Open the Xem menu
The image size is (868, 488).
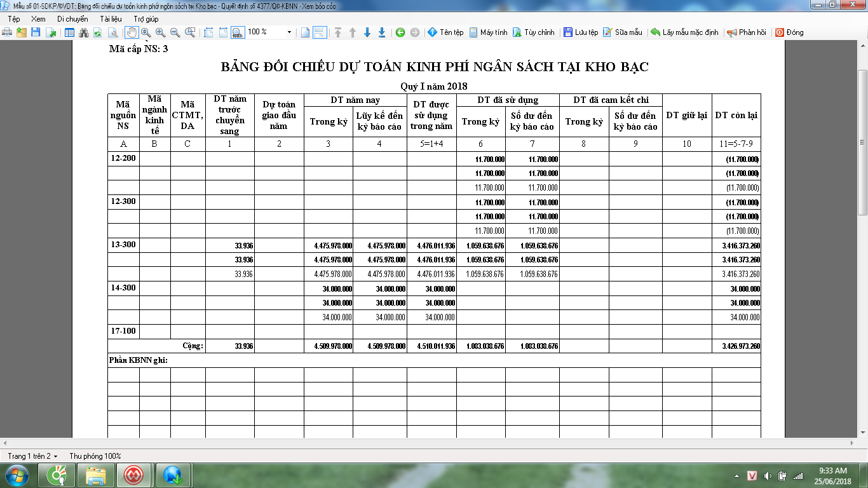(x=38, y=19)
